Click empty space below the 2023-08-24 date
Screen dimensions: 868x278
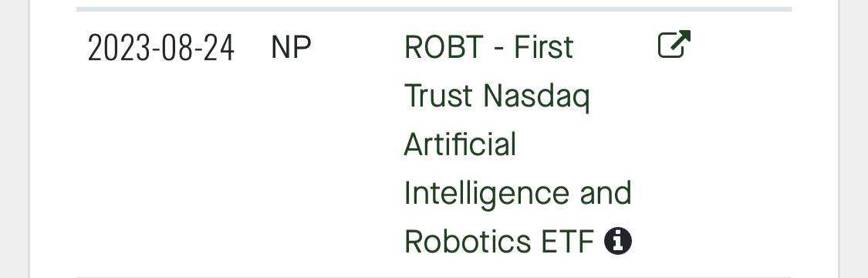tap(161, 166)
